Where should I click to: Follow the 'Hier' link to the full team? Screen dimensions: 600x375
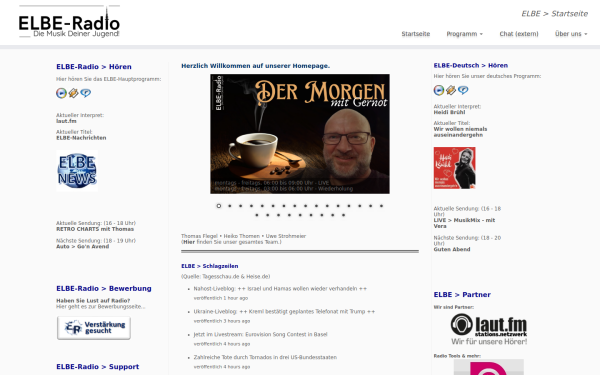tap(189, 242)
